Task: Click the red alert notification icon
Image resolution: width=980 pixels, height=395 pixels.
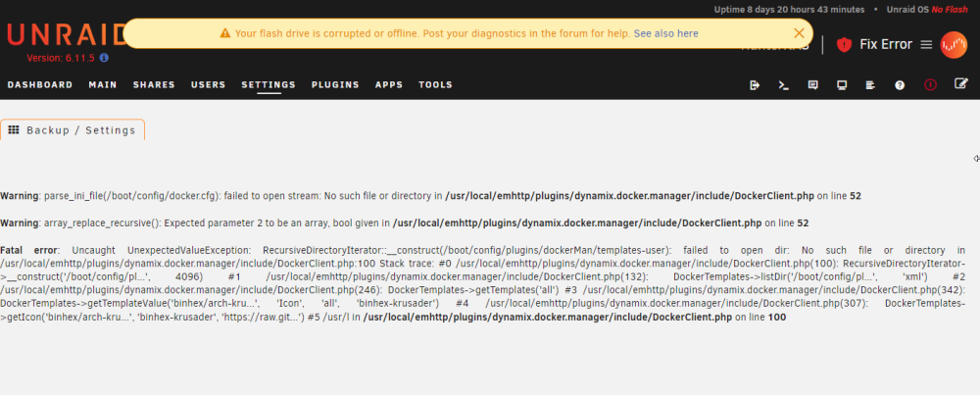Action: [931, 84]
